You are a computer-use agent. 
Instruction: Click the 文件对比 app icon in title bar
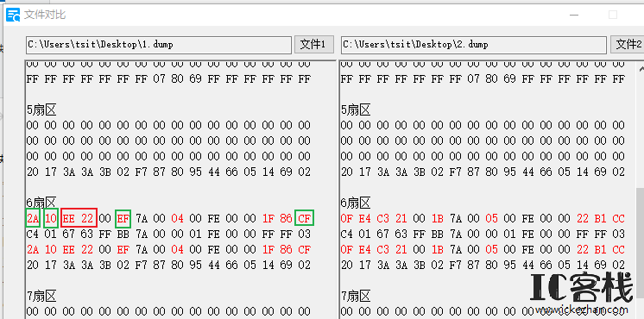(13, 15)
